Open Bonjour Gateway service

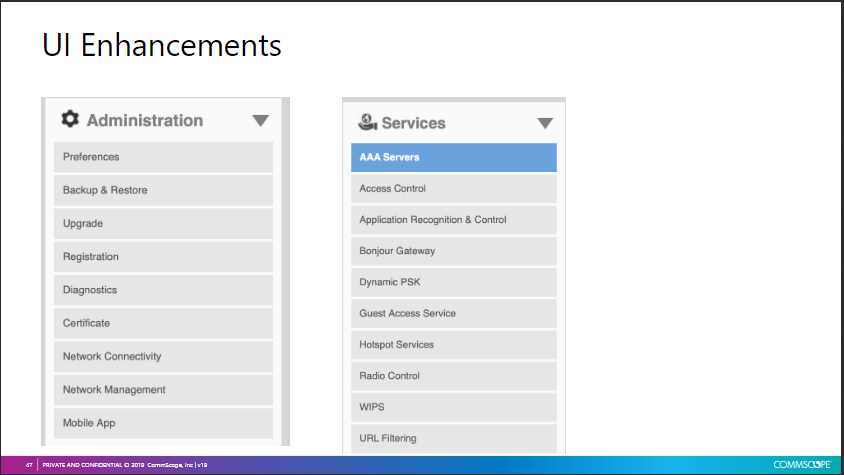(453, 251)
